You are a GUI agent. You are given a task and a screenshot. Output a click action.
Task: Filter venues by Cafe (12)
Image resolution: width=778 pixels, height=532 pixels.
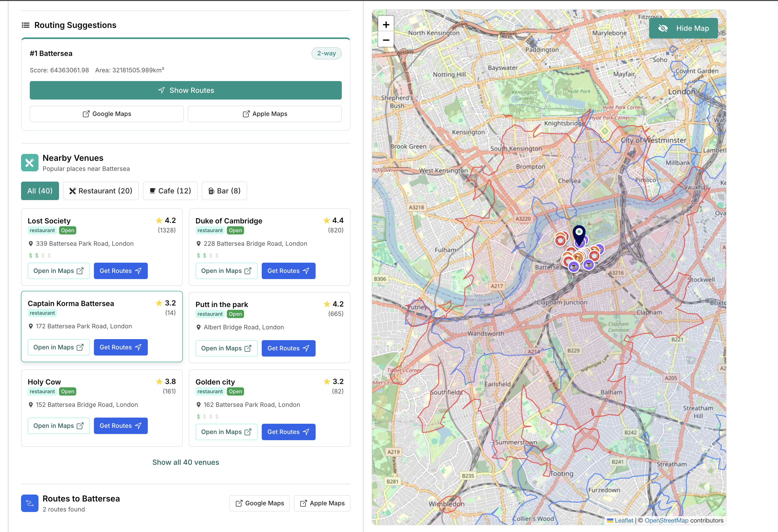pos(170,191)
